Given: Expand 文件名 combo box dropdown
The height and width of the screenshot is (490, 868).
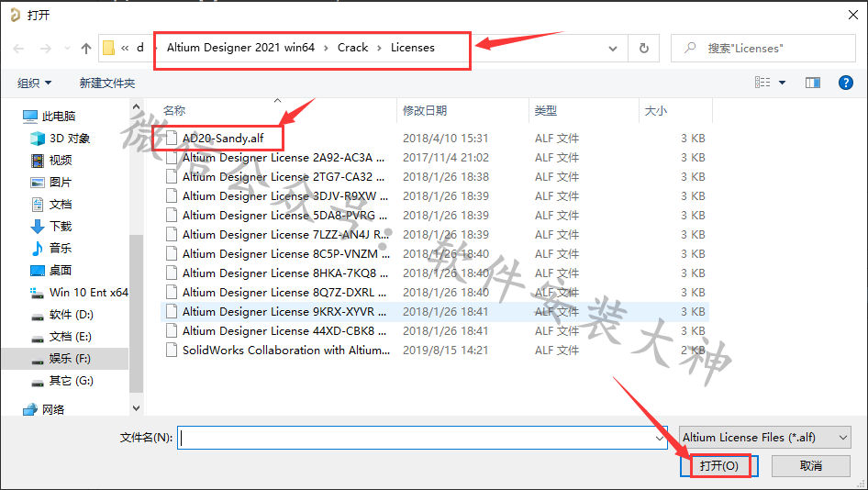Looking at the screenshot, I should [660, 438].
